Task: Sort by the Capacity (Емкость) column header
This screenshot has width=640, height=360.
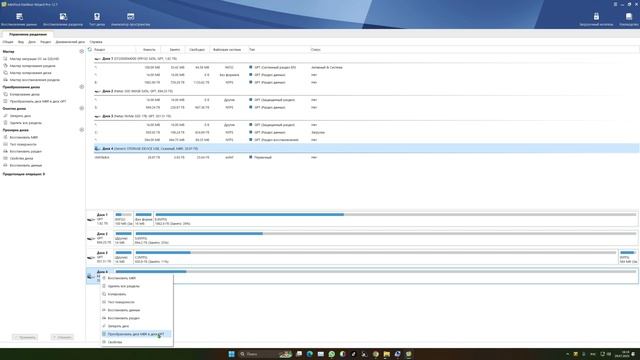Action: (x=149, y=49)
